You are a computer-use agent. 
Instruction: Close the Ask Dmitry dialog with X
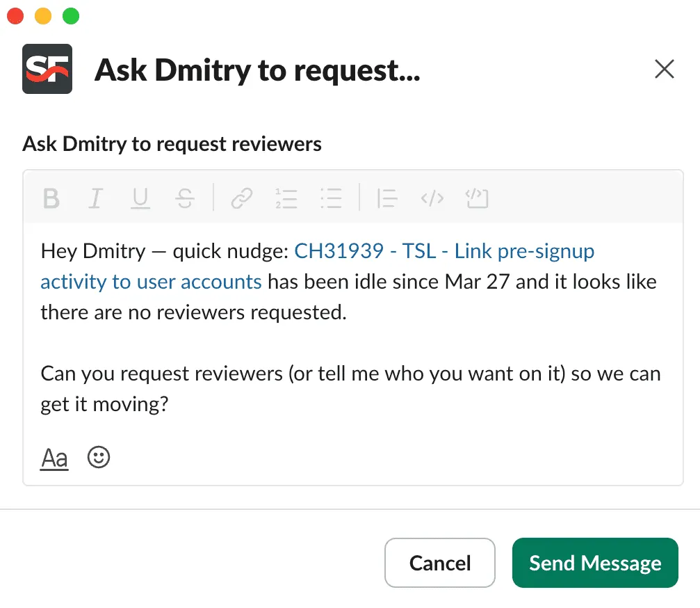coord(665,69)
